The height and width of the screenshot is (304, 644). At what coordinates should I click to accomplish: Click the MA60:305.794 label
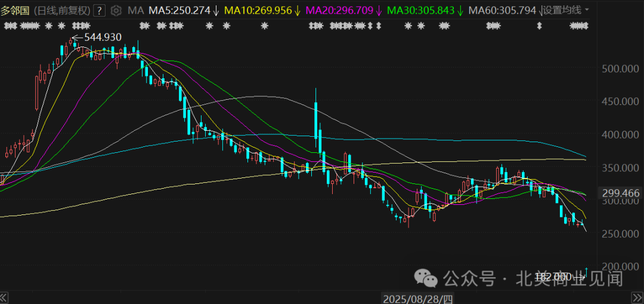tap(502, 11)
